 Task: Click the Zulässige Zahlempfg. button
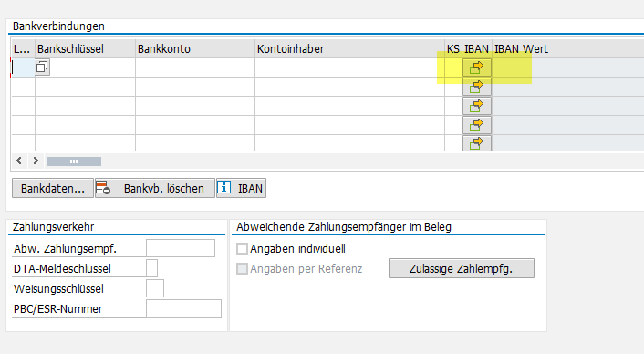pos(462,268)
